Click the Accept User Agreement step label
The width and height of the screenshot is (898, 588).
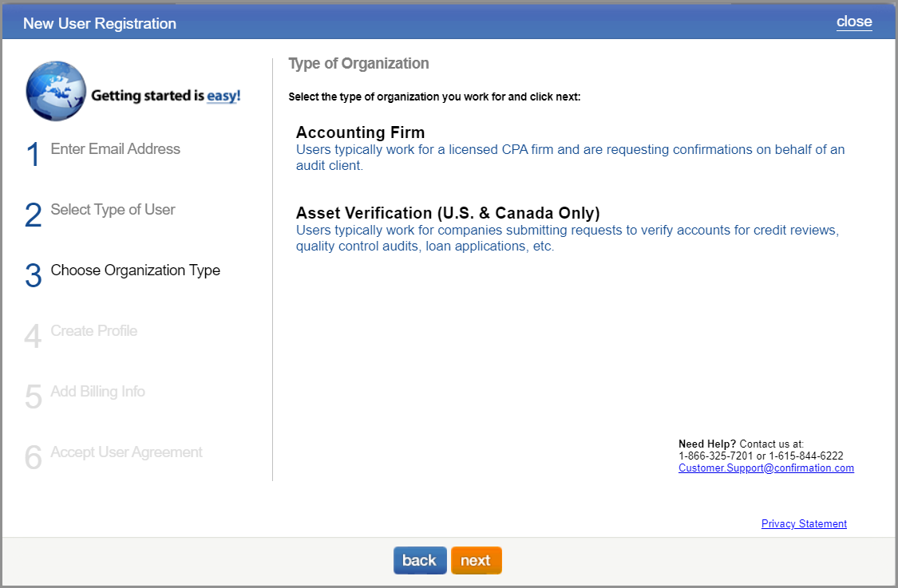[126, 452]
